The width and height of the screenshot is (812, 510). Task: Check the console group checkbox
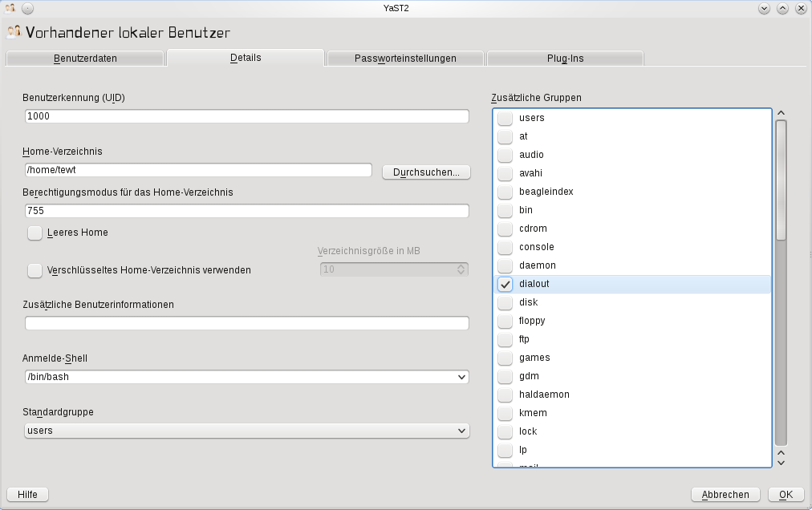pyautogui.click(x=505, y=247)
